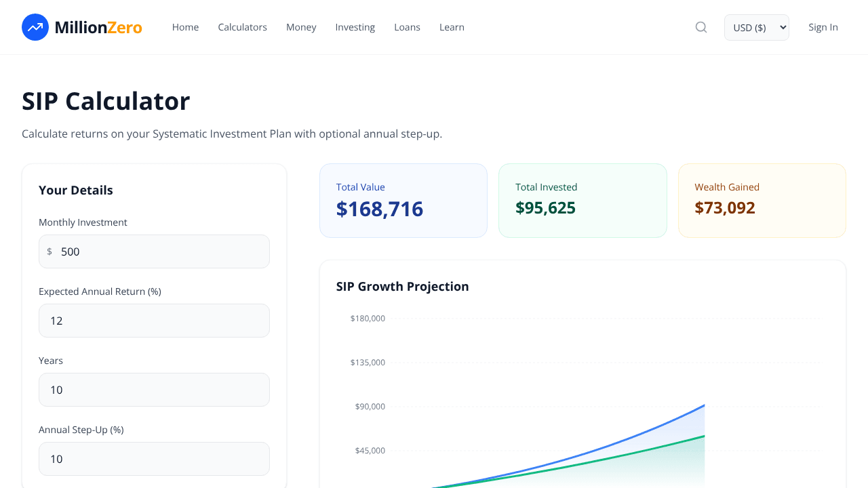Click the Total Invested card label
Screen dimensions: 868x488
(547, 187)
